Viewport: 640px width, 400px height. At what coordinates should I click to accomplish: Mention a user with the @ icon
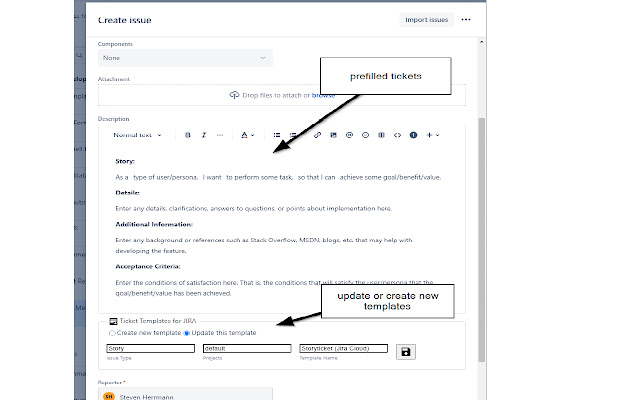[x=349, y=135]
